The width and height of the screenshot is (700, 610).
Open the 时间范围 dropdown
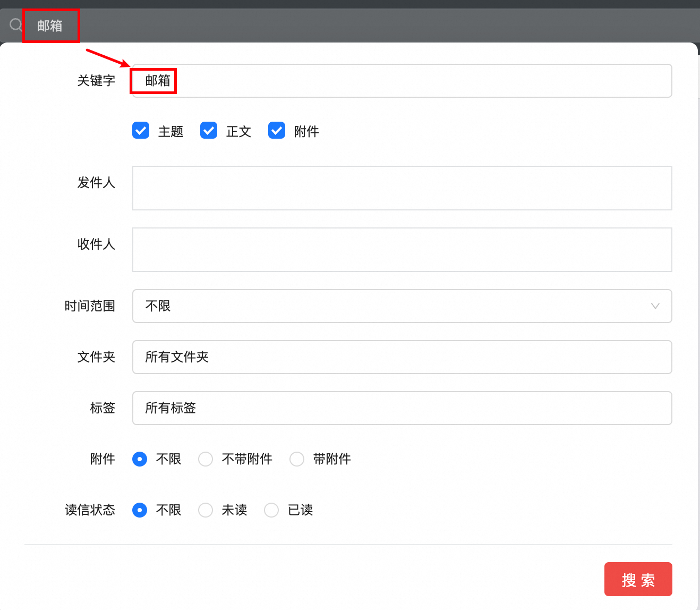tap(402, 306)
